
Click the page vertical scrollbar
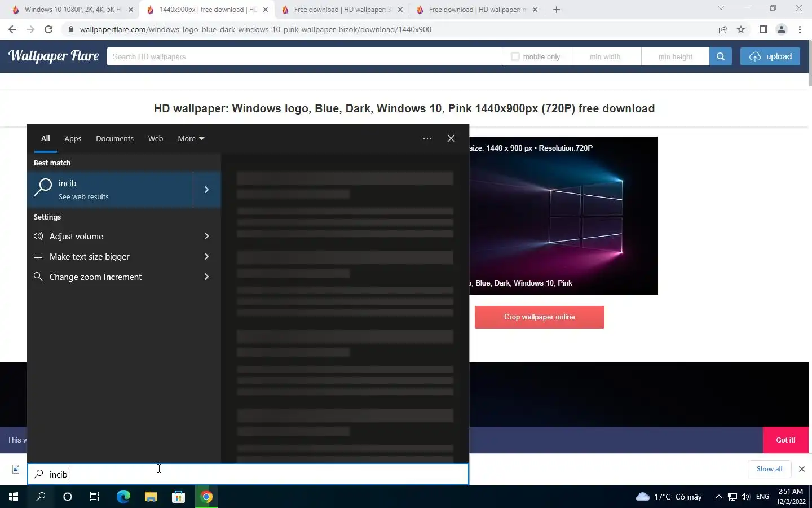(x=810, y=62)
